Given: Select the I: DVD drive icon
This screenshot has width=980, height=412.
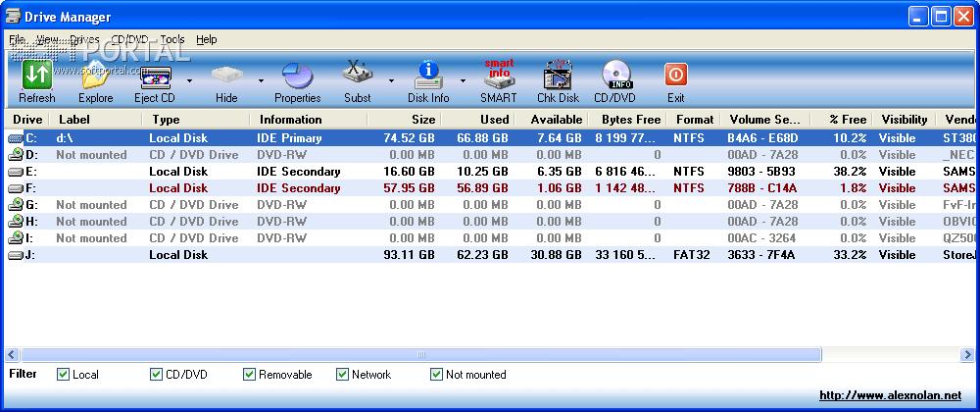Looking at the screenshot, I should (x=16, y=237).
